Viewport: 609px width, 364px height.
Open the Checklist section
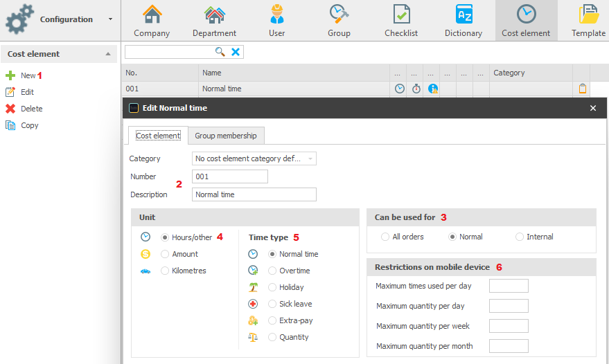(401, 21)
